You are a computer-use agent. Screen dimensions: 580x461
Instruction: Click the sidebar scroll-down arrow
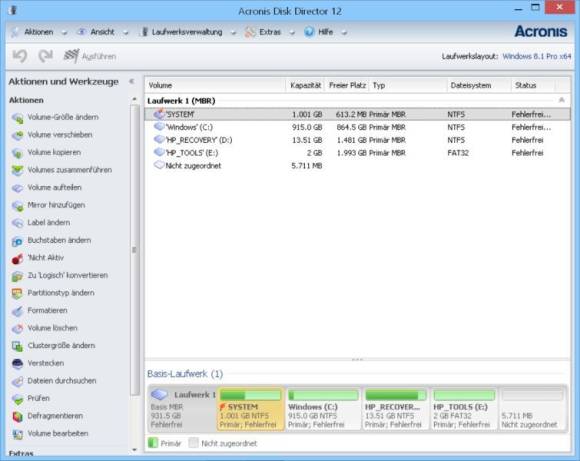coord(134,450)
